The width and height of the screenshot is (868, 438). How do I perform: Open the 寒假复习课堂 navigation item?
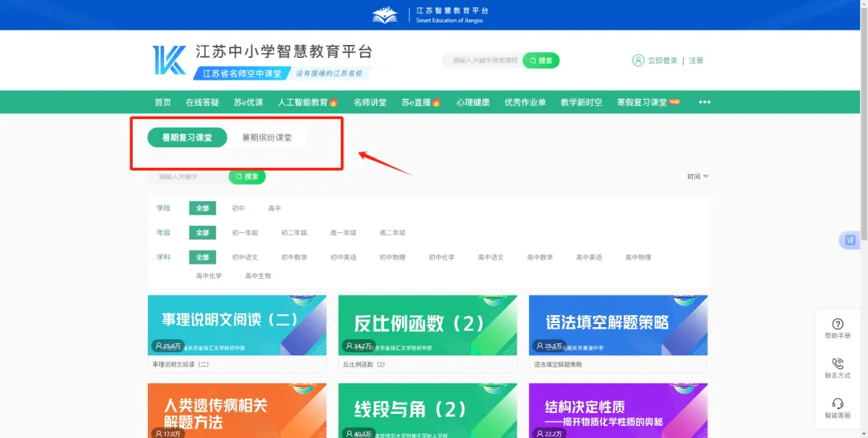648,102
